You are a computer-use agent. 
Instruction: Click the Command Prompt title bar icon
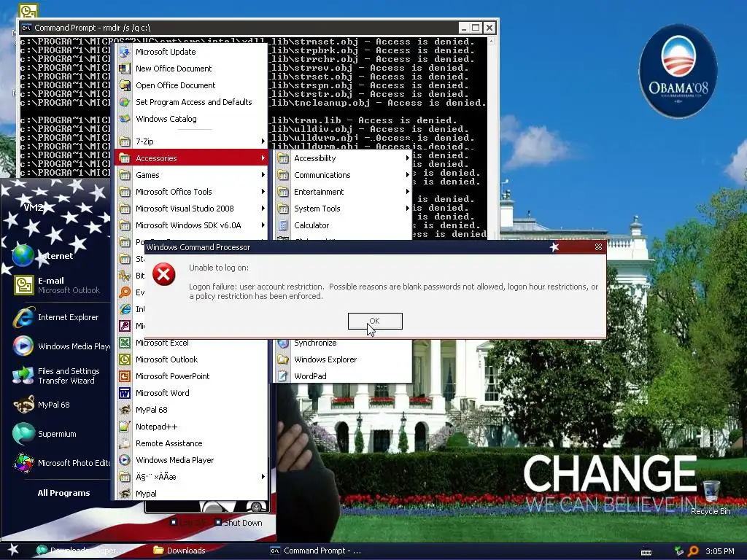(26, 28)
